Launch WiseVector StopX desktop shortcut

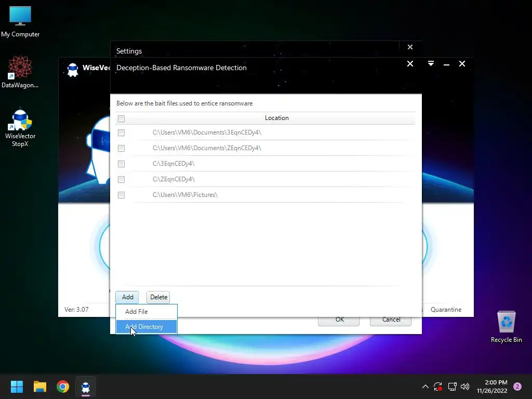pyautogui.click(x=20, y=128)
